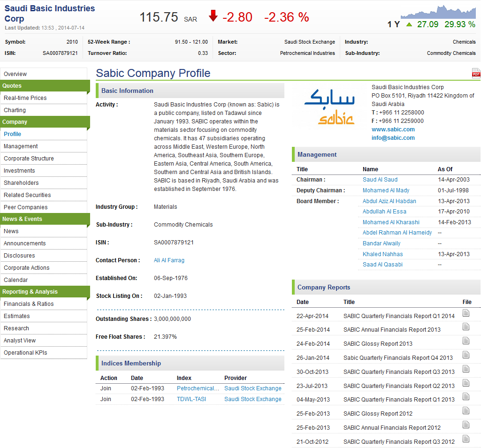Viewport: 481px width, 448px height.
Task: Click the Established On date 06-Sep-1976
Action: click(x=170, y=278)
